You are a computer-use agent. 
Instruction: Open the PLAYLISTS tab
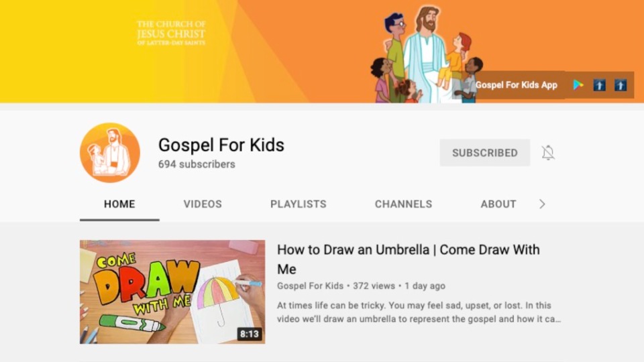point(298,204)
